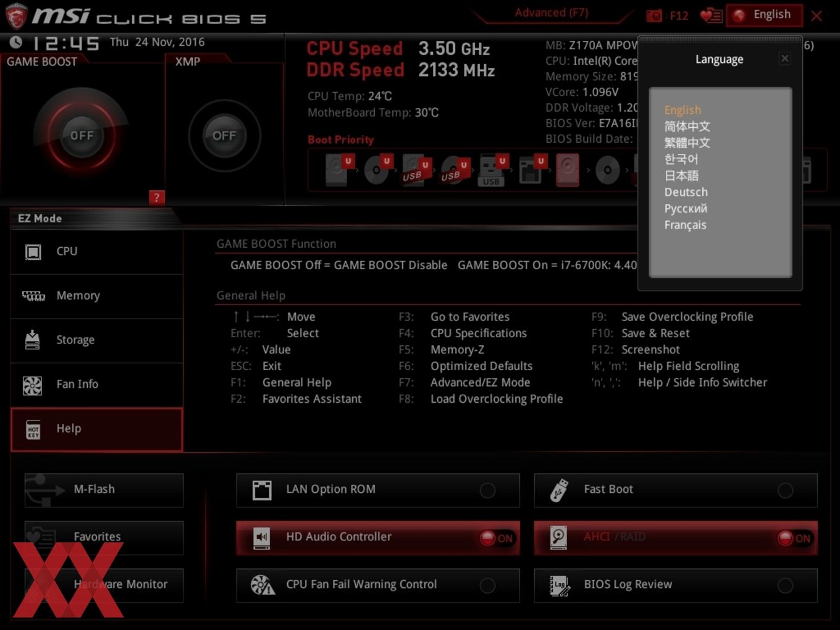Select the floppy drive boot device
This screenshot has width=840, height=630.
coord(531,170)
